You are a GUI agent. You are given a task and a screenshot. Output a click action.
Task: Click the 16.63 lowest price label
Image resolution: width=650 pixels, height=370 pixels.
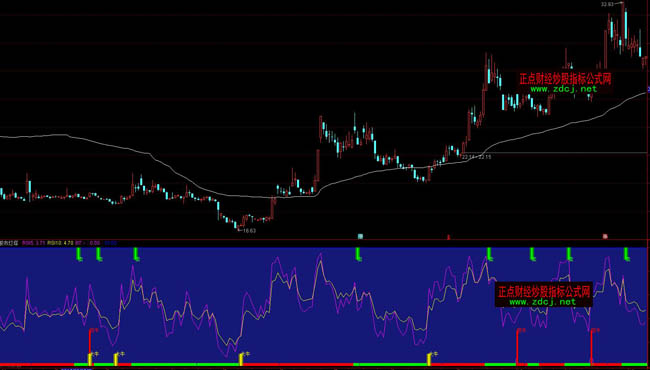coord(250,231)
